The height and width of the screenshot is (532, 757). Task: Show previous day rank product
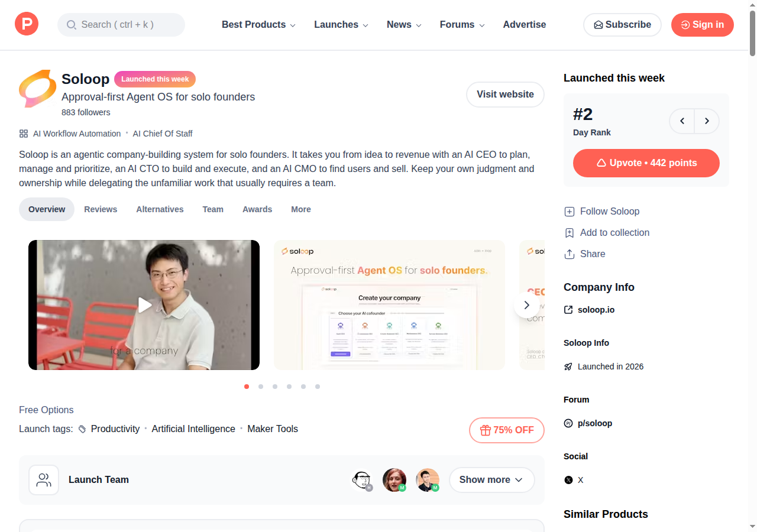point(682,121)
